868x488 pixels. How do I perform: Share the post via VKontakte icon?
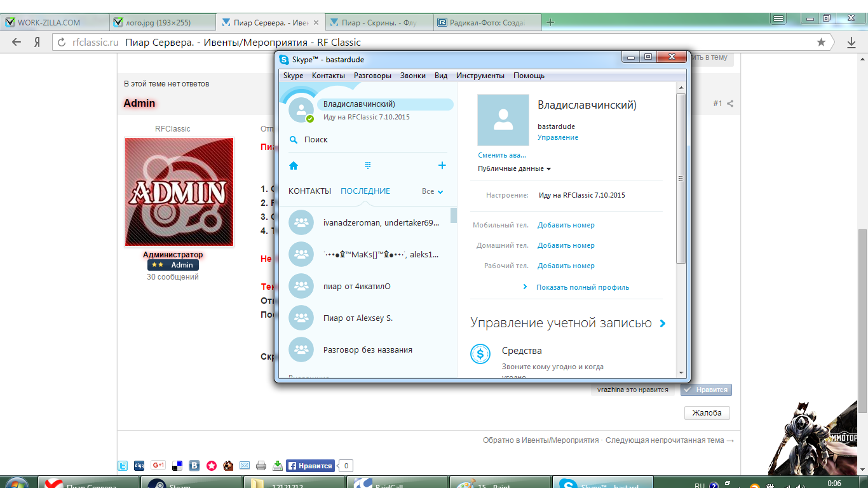pyautogui.click(x=194, y=466)
